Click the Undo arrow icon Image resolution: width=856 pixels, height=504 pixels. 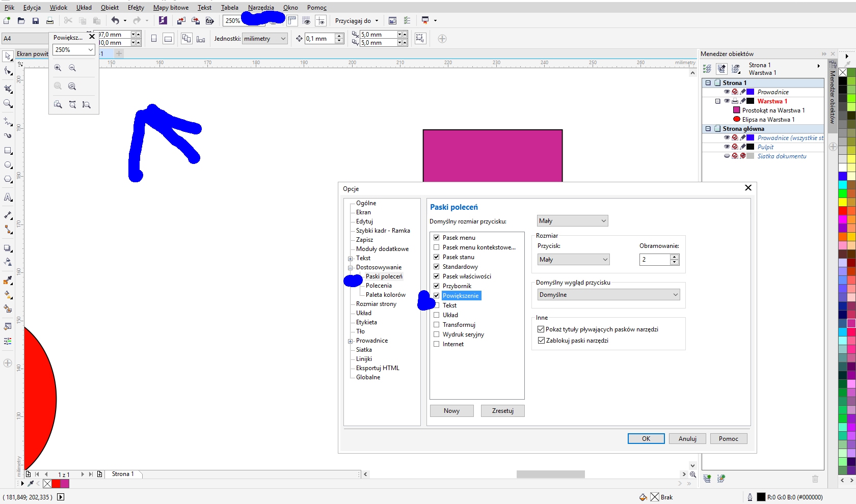coord(115,21)
